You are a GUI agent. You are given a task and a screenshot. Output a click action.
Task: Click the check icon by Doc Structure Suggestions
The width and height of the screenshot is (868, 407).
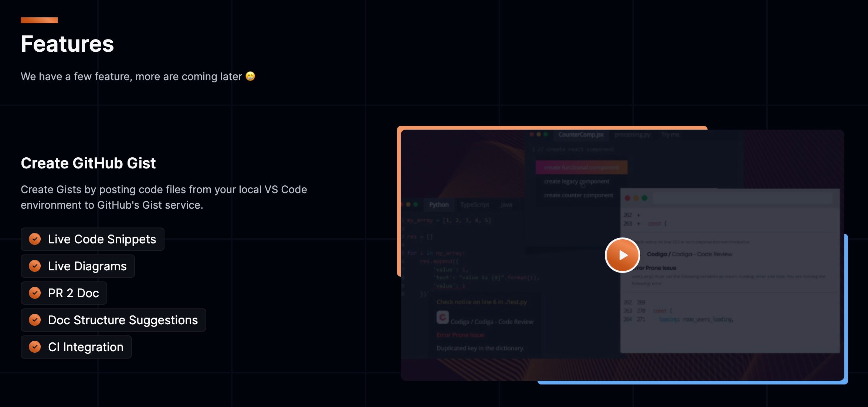click(x=35, y=320)
